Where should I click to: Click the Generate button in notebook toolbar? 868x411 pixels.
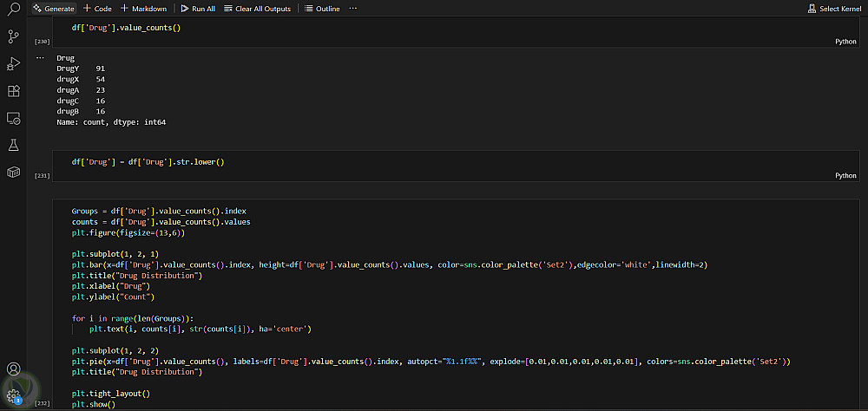[54, 9]
